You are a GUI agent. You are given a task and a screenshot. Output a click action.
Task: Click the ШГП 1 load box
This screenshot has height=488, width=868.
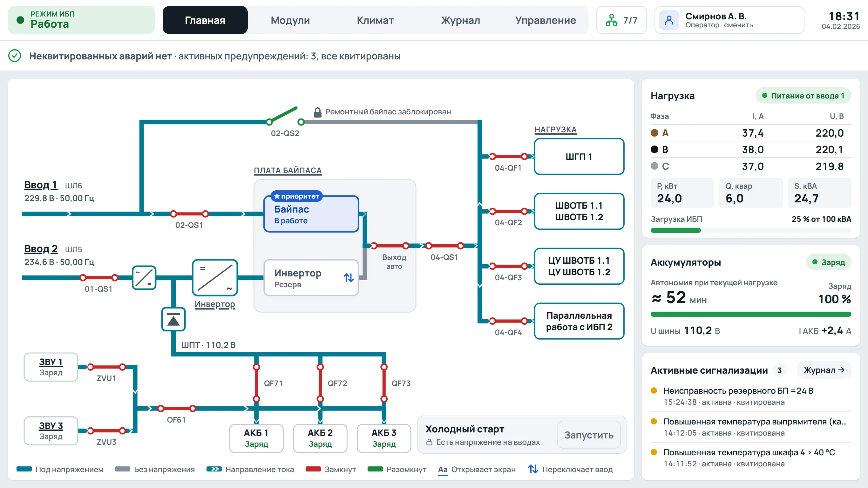(x=579, y=156)
